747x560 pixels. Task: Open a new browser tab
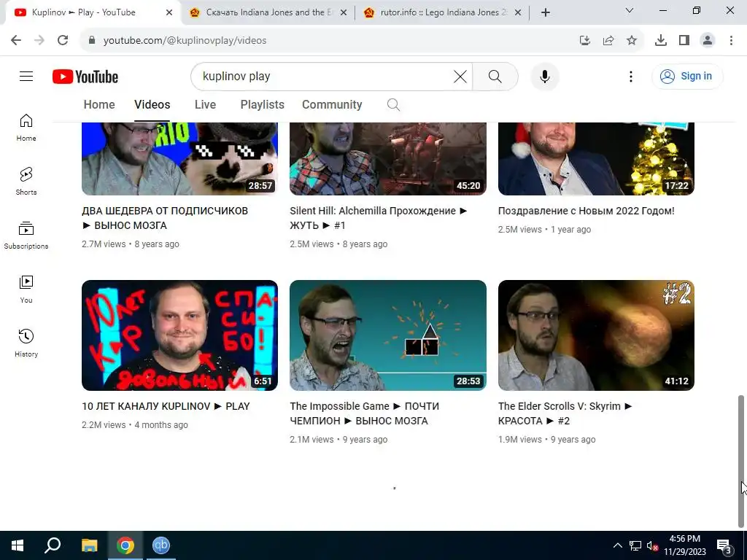pyautogui.click(x=546, y=12)
